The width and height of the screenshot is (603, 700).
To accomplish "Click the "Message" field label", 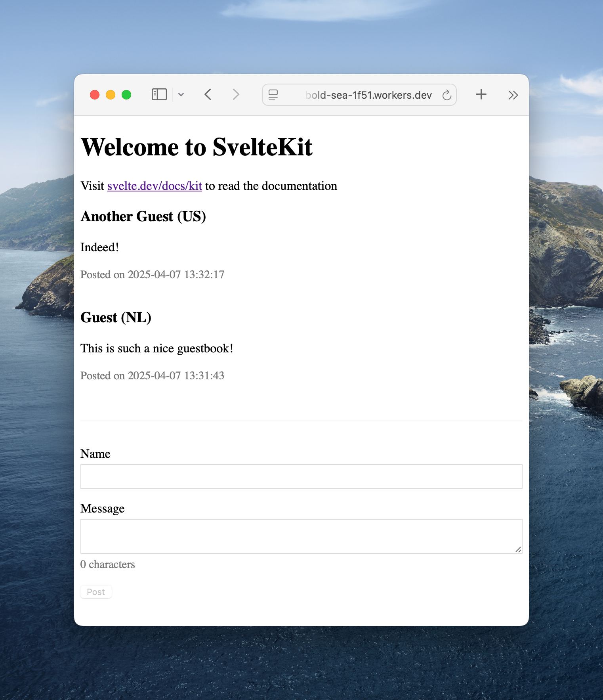I will (x=102, y=509).
